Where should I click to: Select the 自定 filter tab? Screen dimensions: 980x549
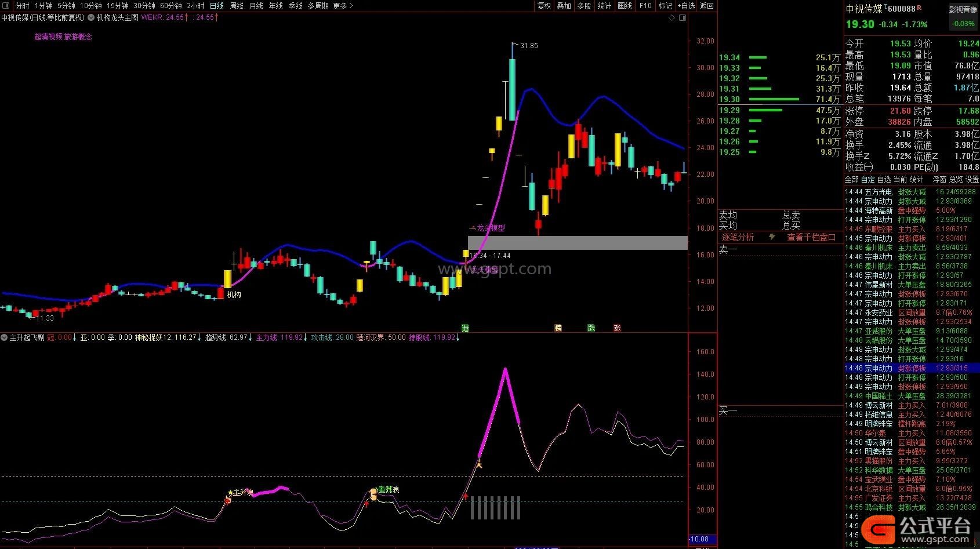(868, 179)
